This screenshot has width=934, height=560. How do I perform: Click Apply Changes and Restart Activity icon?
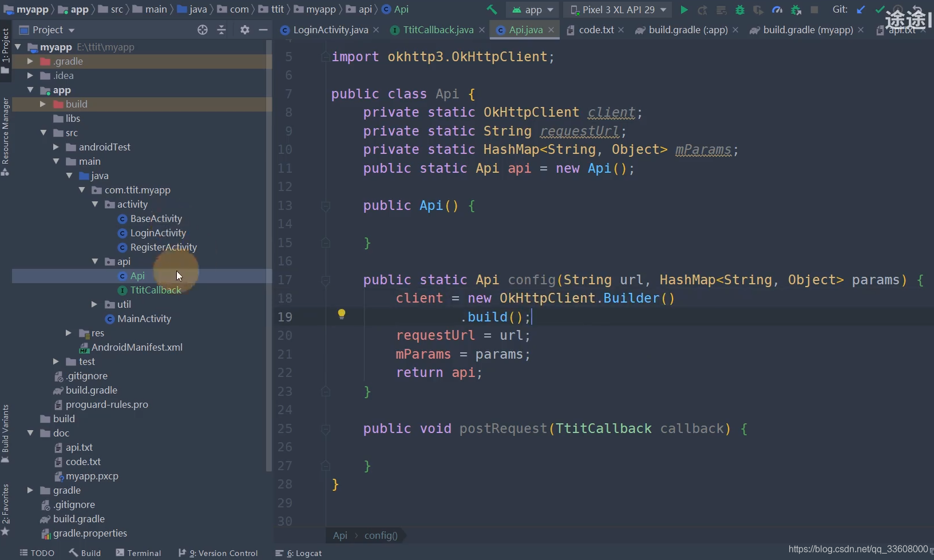702,10
